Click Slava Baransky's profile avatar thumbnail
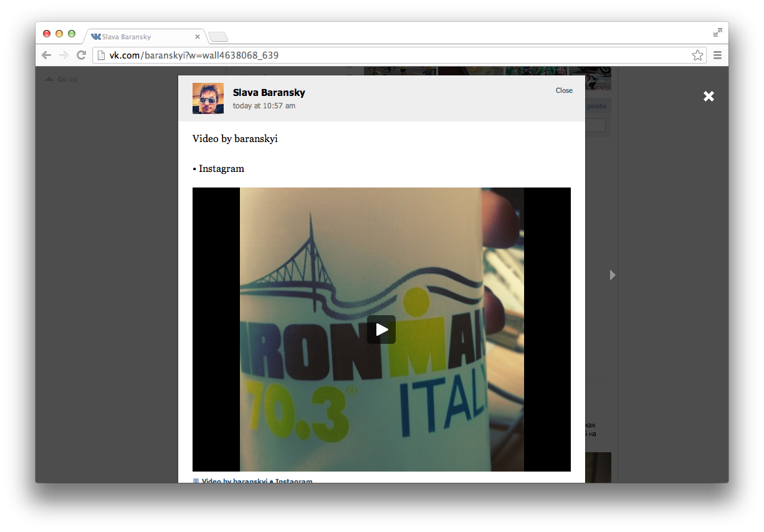Screen dimensions: 764x532 point(208,98)
